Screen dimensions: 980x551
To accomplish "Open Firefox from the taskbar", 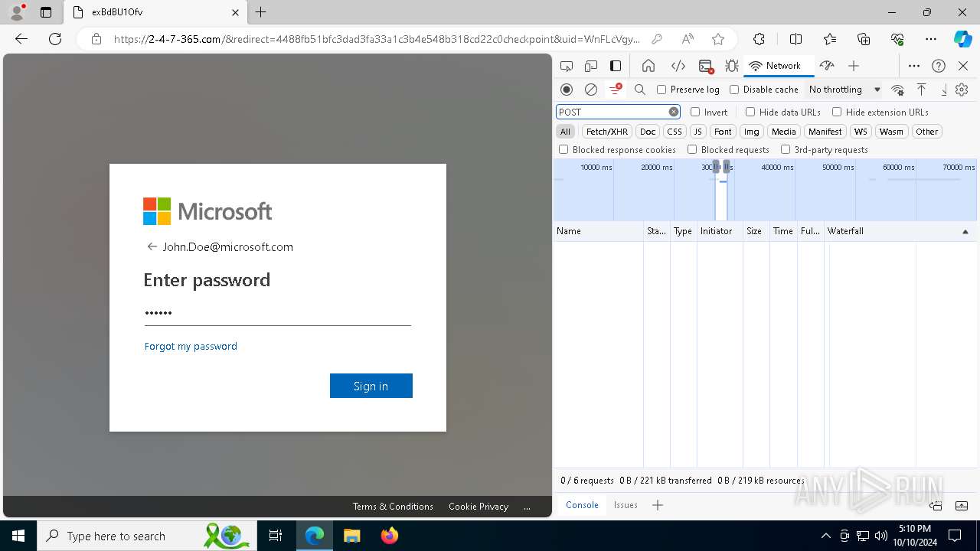I will 390,536.
